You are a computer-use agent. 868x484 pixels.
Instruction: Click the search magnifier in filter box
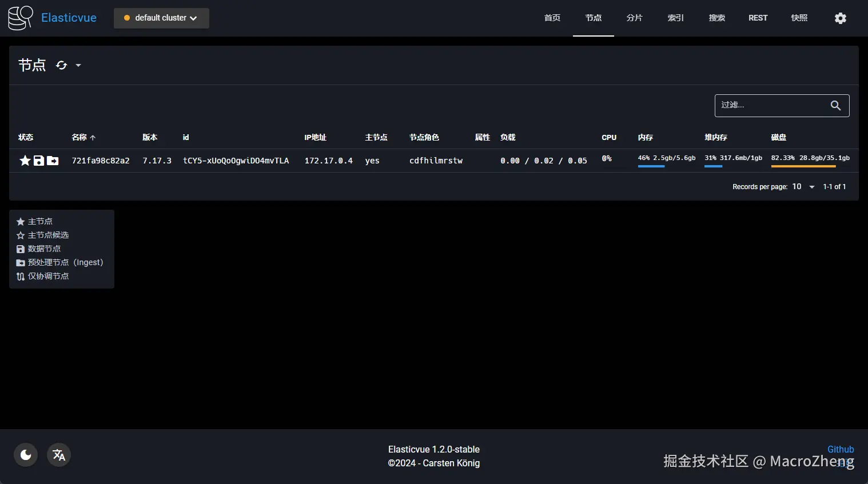[835, 105]
